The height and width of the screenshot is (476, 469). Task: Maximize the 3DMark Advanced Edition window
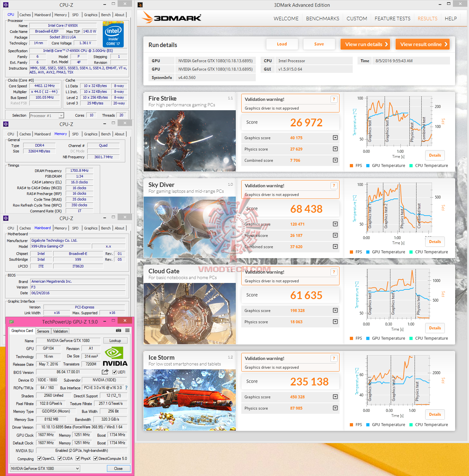coord(449,4)
